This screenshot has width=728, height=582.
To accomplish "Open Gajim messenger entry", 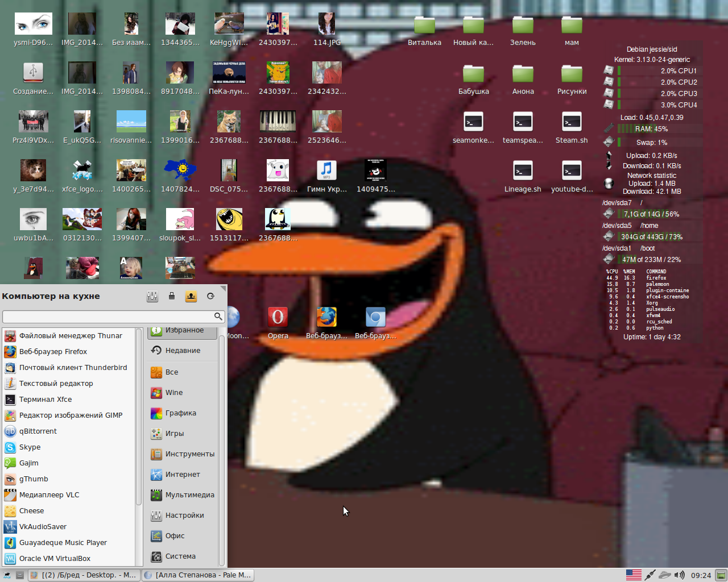I will [x=68, y=463].
